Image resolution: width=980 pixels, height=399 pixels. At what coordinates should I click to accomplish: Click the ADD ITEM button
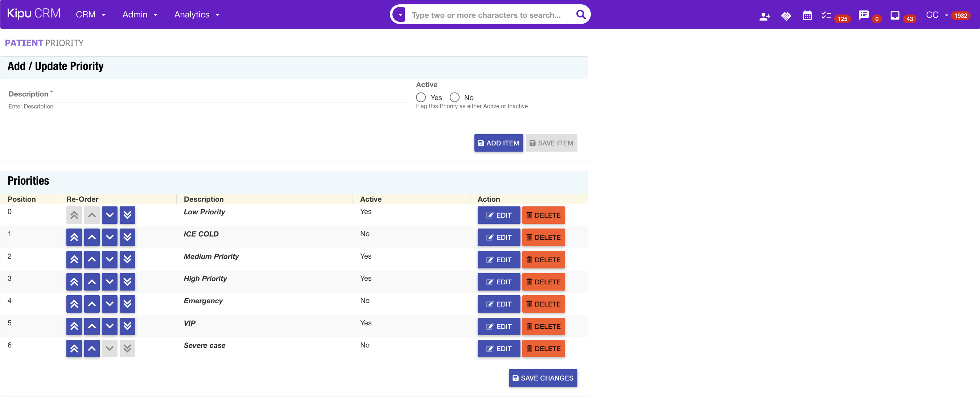498,143
